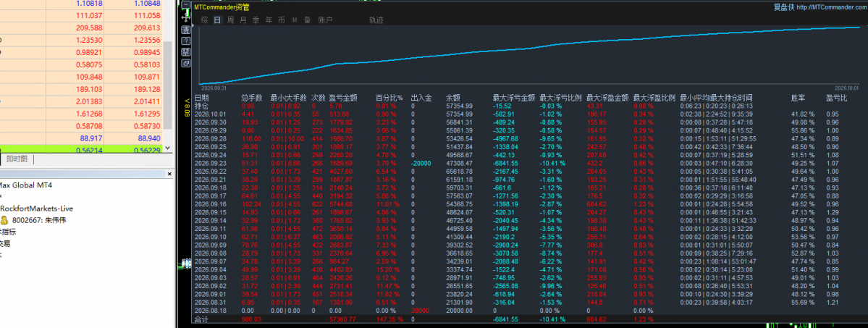Click the 1.10818 bid price

click(x=88, y=4)
